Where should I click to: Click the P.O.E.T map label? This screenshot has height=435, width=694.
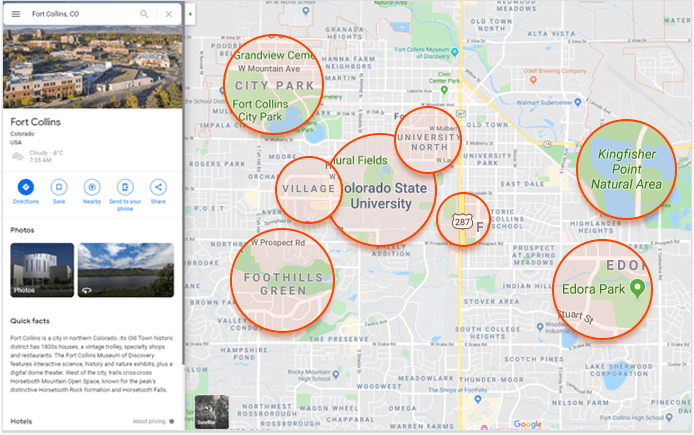(x=209, y=208)
